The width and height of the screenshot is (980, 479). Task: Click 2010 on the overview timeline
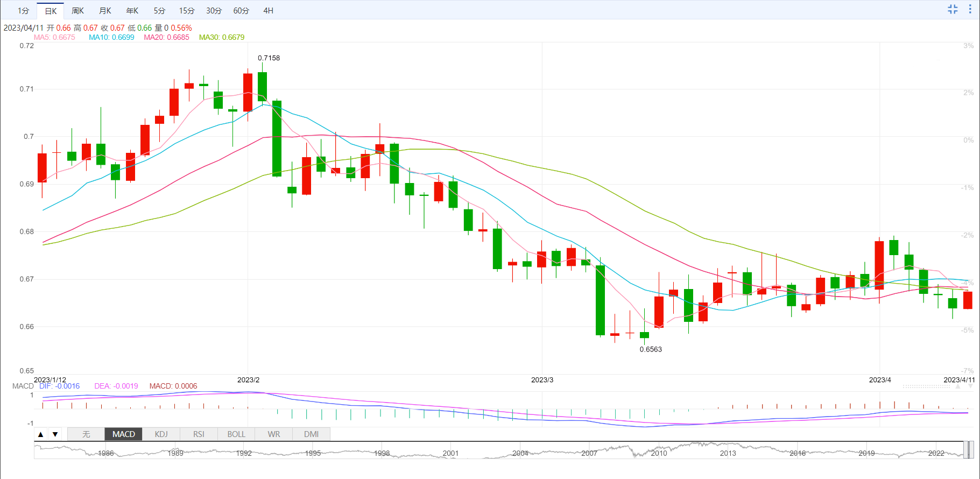[659, 453]
